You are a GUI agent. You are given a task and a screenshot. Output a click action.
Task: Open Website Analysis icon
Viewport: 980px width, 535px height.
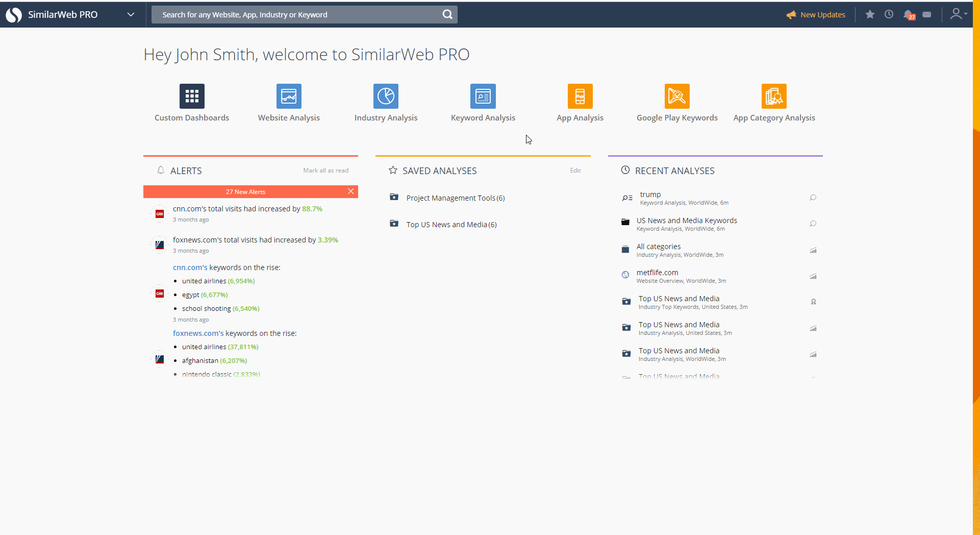pyautogui.click(x=289, y=96)
